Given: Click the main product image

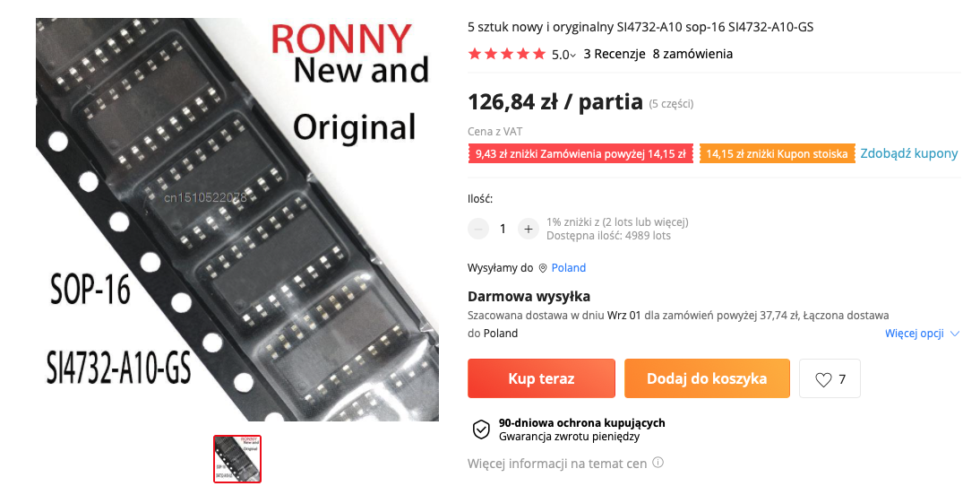Looking at the screenshot, I should [236, 219].
